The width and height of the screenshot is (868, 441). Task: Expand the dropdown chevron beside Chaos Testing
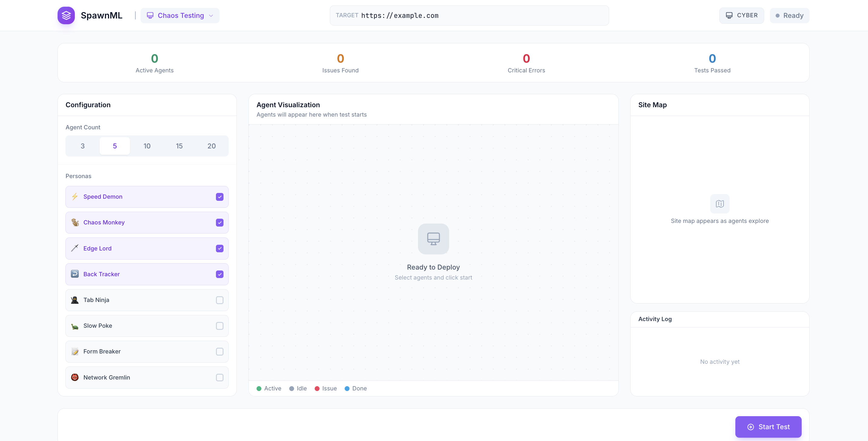click(211, 16)
